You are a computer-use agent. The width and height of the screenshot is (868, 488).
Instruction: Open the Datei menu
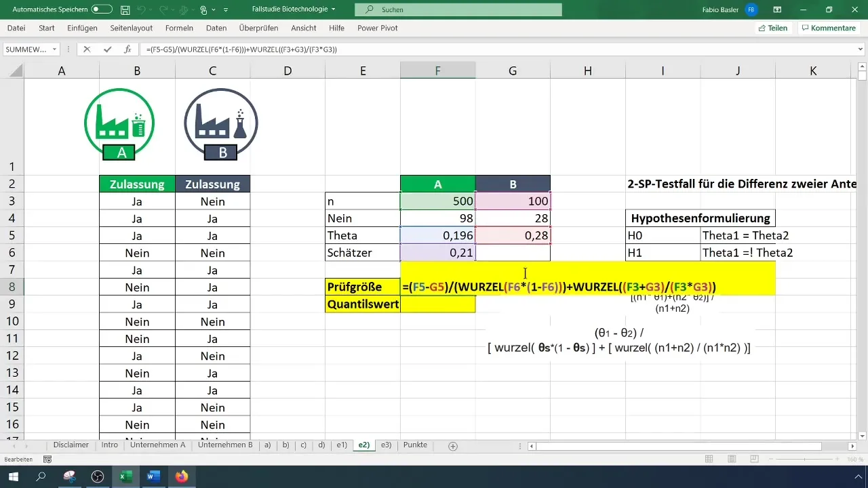point(16,28)
